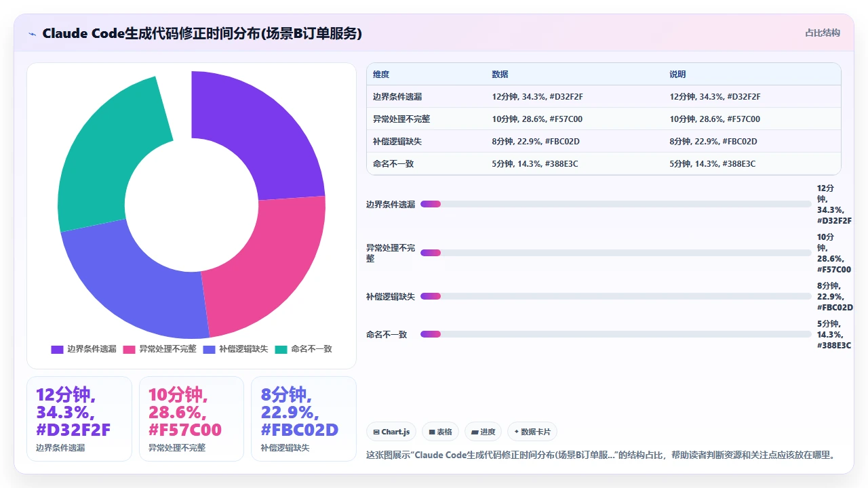Click the 占比结构 label in the header
Screen dimensions: 868x488
tap(823, 33)
